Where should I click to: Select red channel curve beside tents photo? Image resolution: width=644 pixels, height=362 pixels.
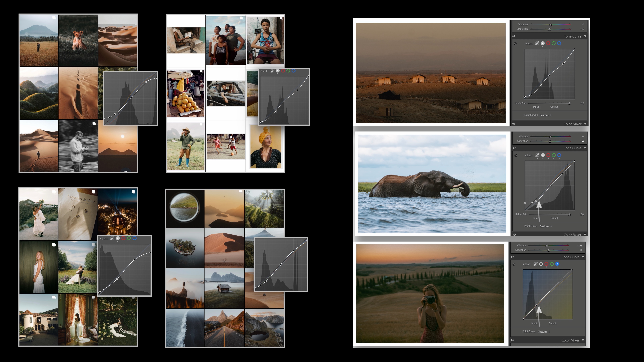coord(548,43)
